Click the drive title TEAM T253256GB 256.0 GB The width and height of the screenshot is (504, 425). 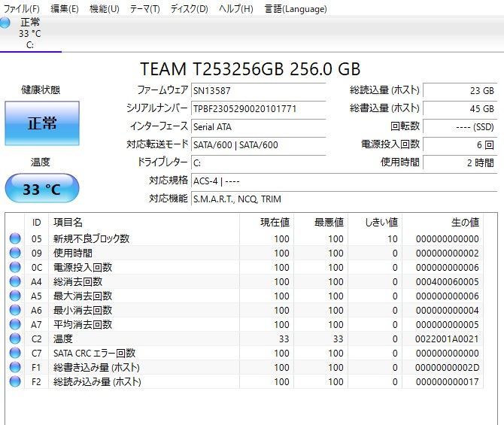click(250, 68)
